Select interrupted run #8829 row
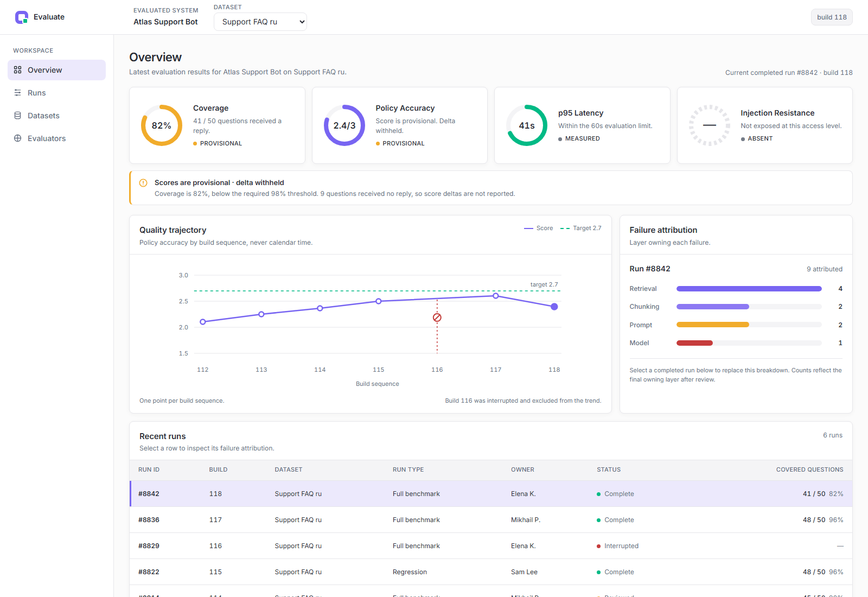The height and width of the screenshot is (597, 868). pyautogui.click(x=491, y=546)
